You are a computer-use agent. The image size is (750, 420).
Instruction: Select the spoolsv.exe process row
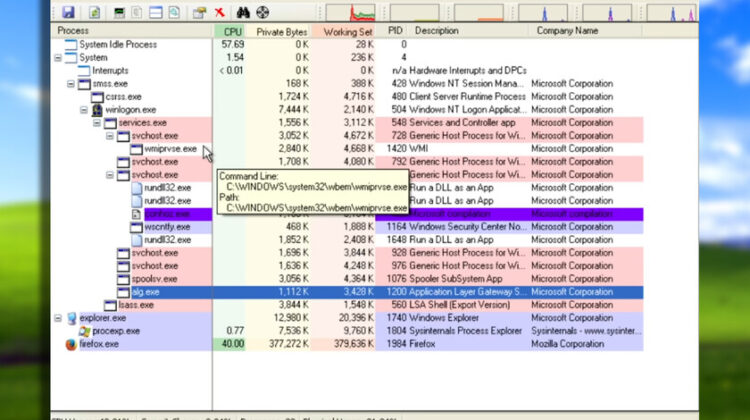[x=347, y=279]
